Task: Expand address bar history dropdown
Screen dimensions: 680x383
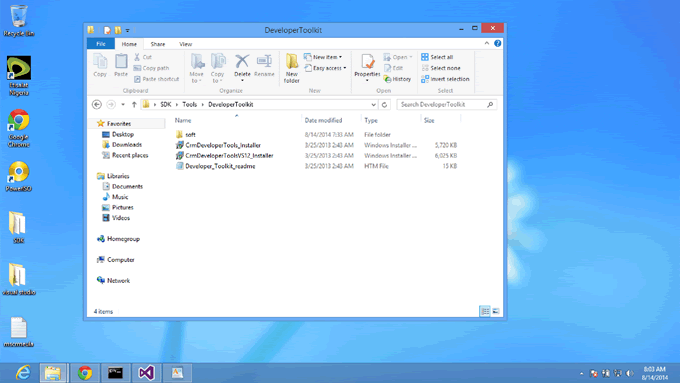Action: [373, 105]
